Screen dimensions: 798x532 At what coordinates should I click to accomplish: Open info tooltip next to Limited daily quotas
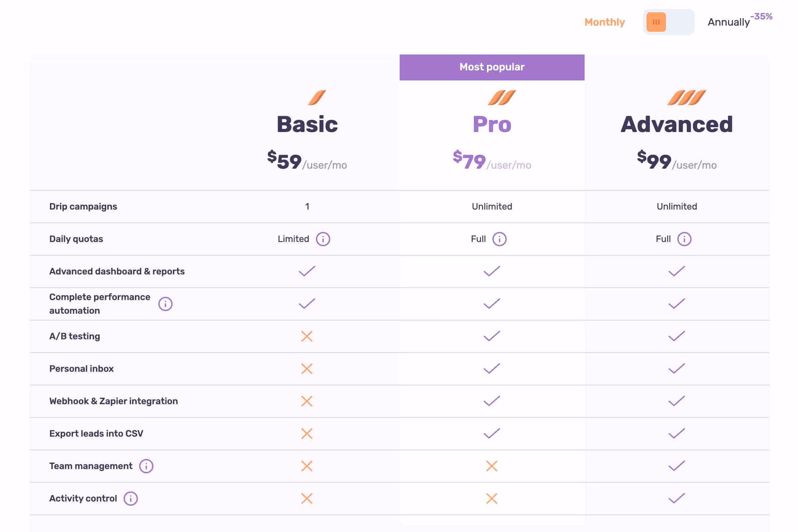[323, 238]
